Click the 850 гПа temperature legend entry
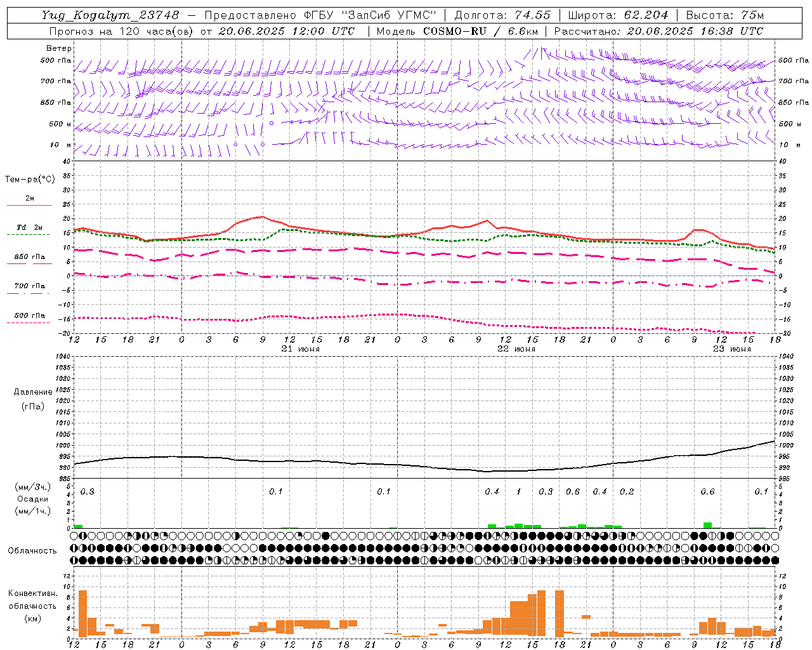Screen dimensions: 812x650 point(30,257)
